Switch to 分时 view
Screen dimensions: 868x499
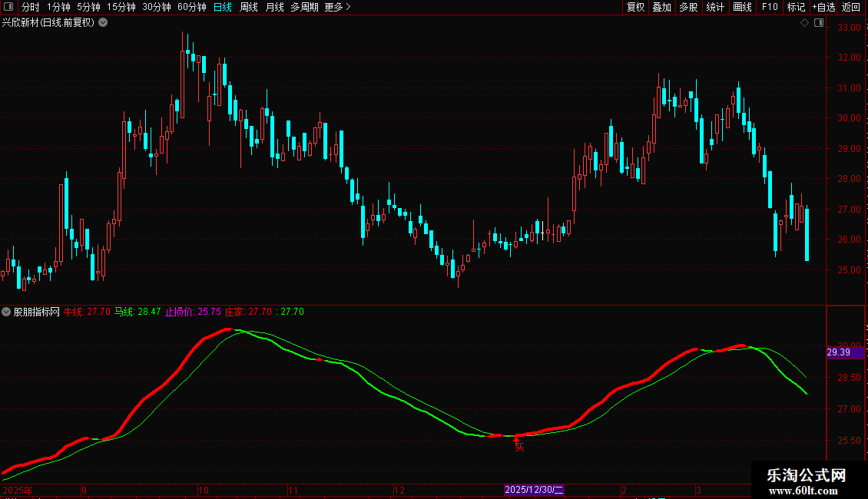pos(31,7)
